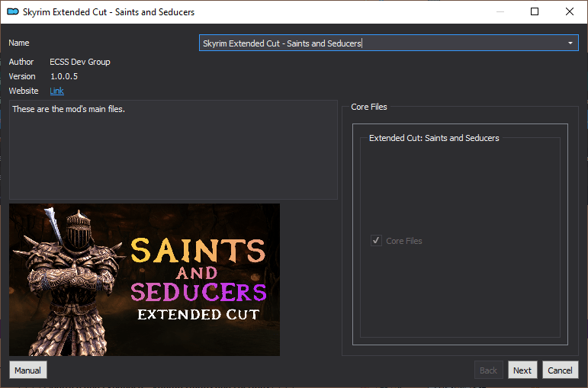Close the installer window

pos(570,11)
